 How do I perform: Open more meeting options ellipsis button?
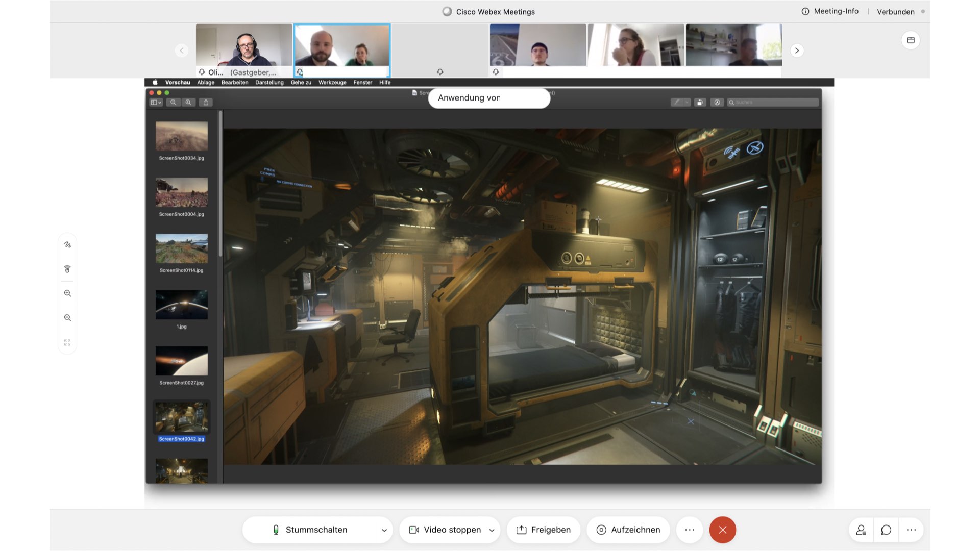coord(690,530)
